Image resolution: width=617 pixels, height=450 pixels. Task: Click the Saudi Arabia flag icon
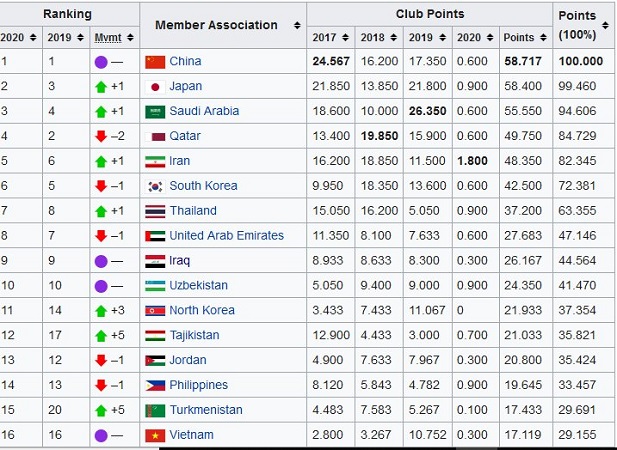coord(155,111)
